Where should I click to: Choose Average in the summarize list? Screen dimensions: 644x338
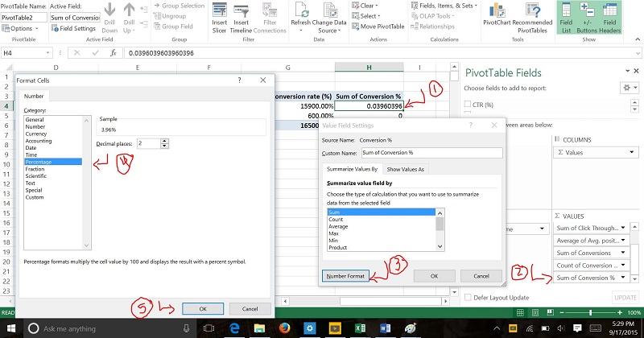click(x=381, y=226)
